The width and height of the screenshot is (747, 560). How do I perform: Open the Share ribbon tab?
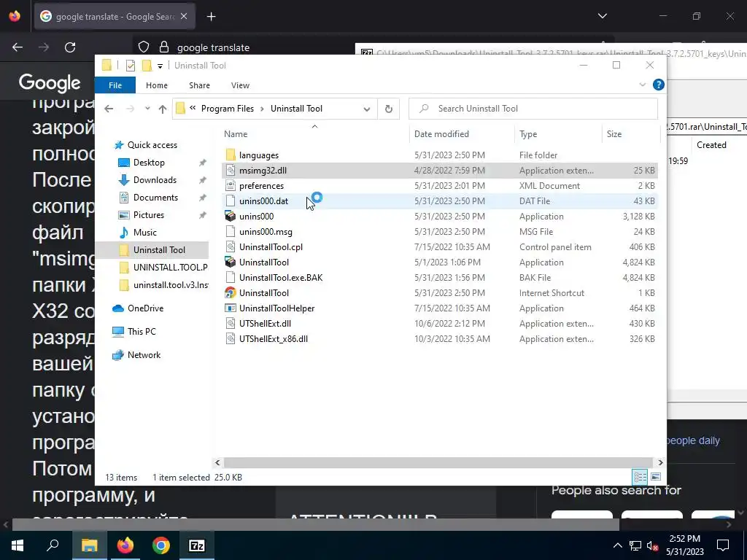(x=199, y=85)
